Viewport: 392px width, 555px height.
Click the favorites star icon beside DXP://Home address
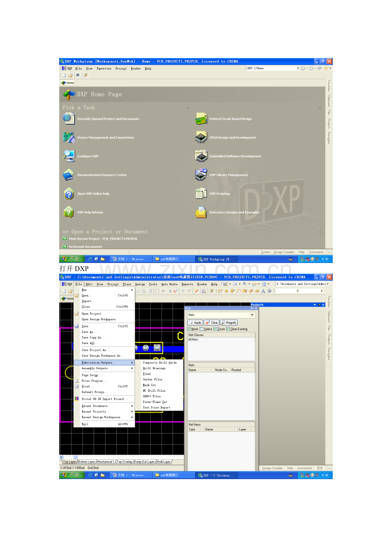(x=326, y=68)
